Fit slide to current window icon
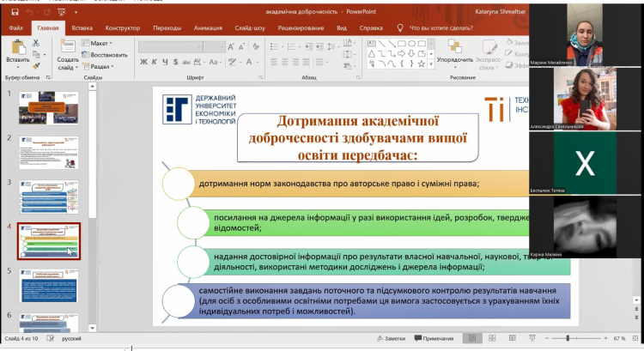 [636, 339]
